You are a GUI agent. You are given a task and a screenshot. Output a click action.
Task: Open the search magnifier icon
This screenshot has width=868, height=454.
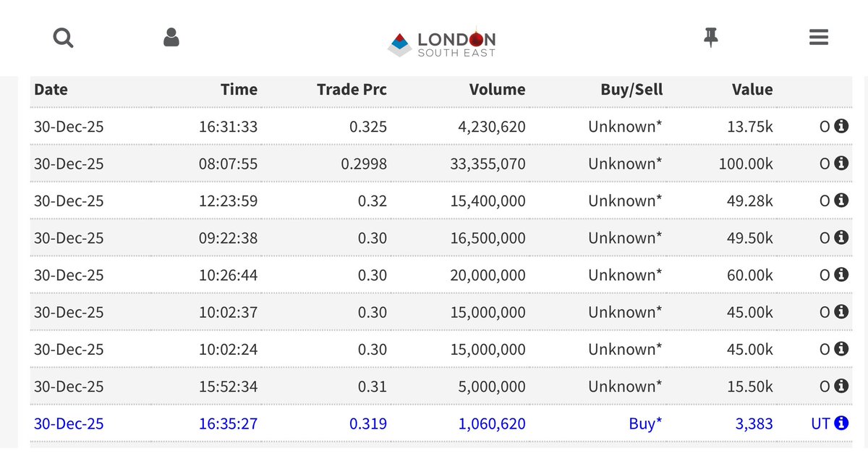click(x=64, y=38)
